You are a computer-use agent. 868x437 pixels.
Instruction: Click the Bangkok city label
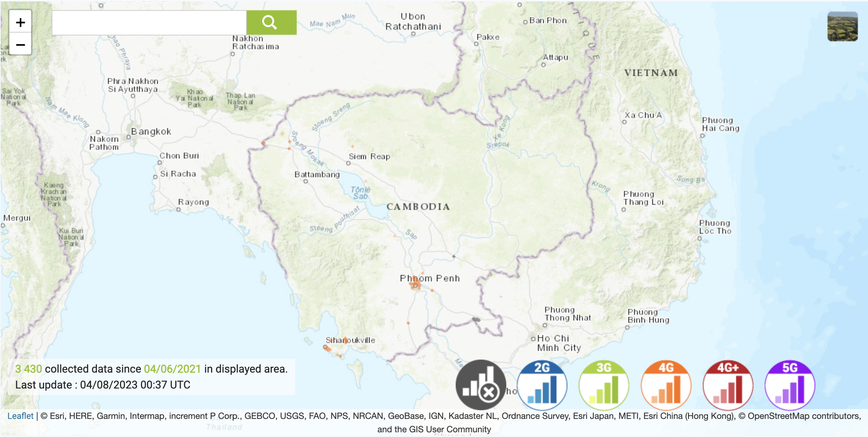click(x=151, y=132)
